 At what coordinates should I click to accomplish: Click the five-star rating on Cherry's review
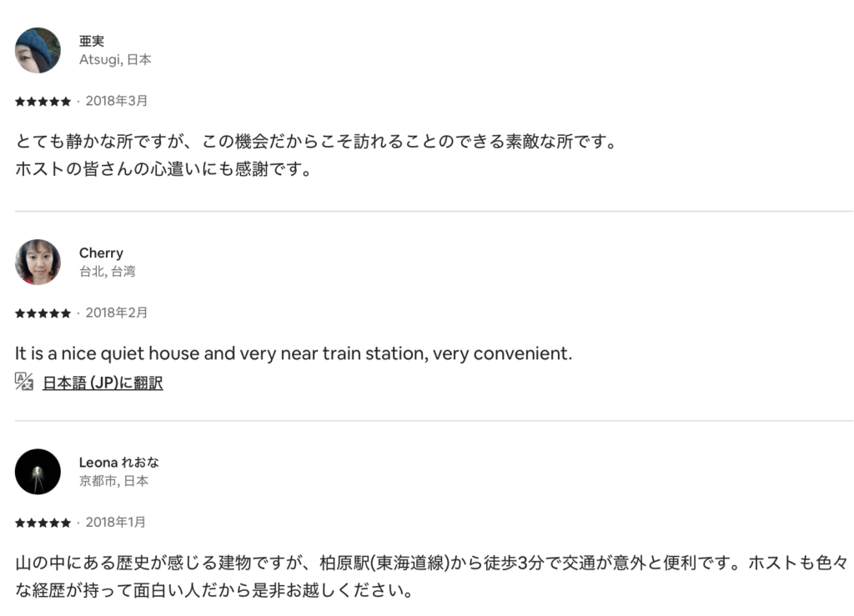click(43, 313)
